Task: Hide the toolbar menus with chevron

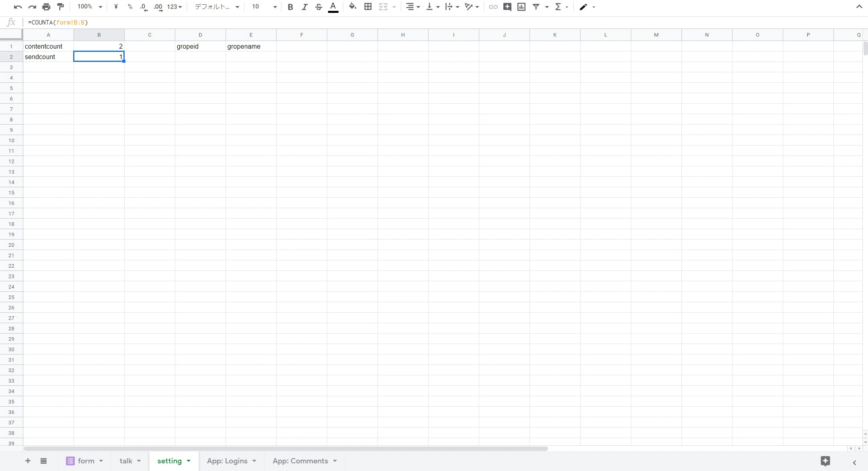Action: 859,7
